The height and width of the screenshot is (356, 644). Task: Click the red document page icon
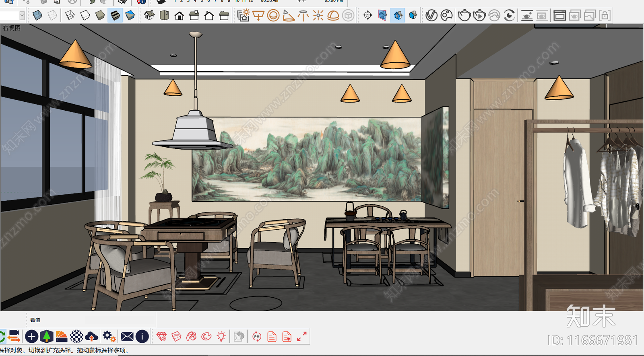[272, 336]
